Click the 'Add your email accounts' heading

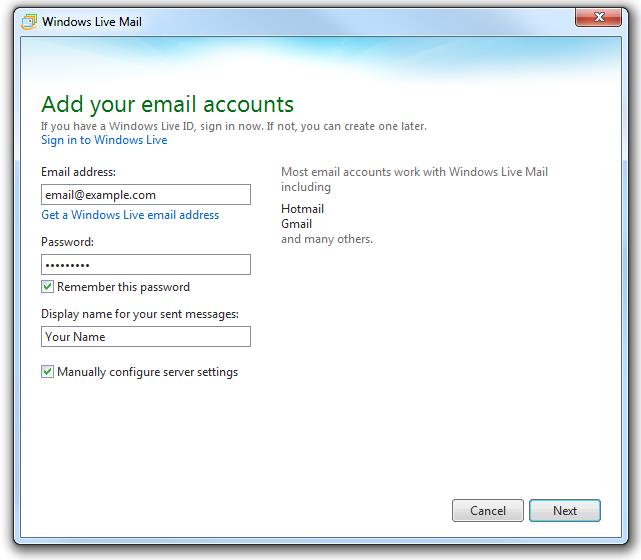pyautogui.click(x=167, y=105)
